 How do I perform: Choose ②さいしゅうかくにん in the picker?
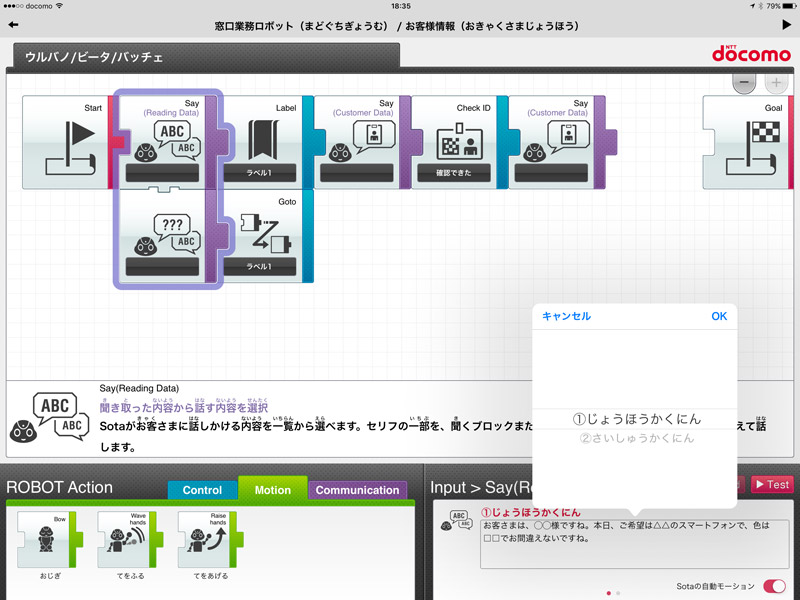[636, 438]
